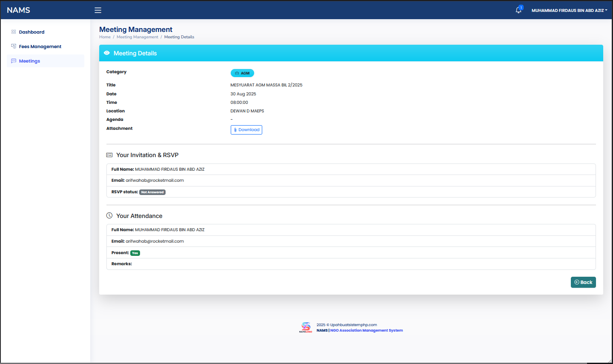Click the paperclip icon in Download button

point(235,130)
